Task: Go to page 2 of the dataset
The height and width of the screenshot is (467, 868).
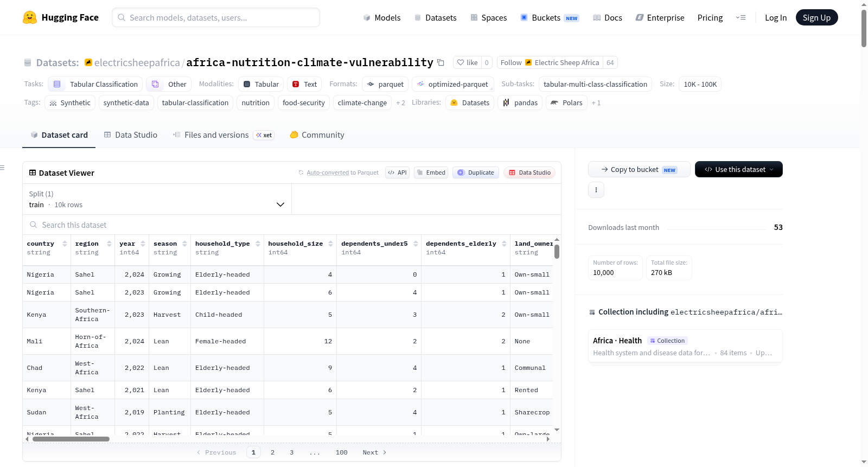Action: pos(272,452)
